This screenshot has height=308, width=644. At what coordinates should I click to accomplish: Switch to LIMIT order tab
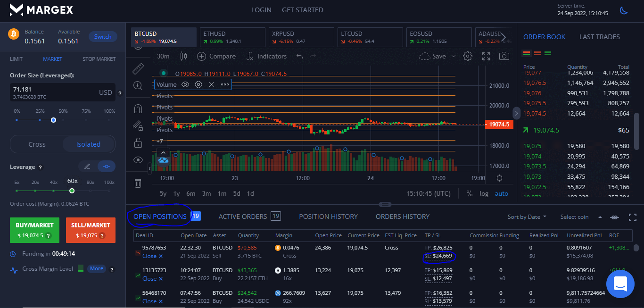click(16, 59)
